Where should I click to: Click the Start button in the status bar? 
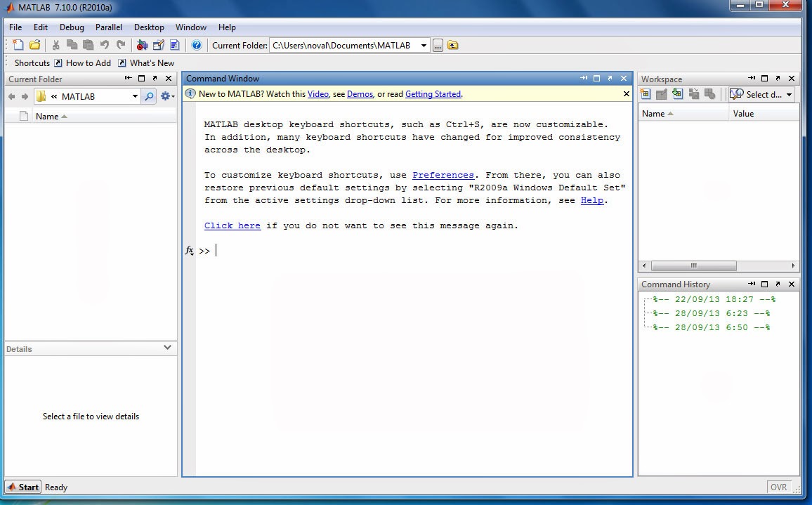tap(22, 487)
